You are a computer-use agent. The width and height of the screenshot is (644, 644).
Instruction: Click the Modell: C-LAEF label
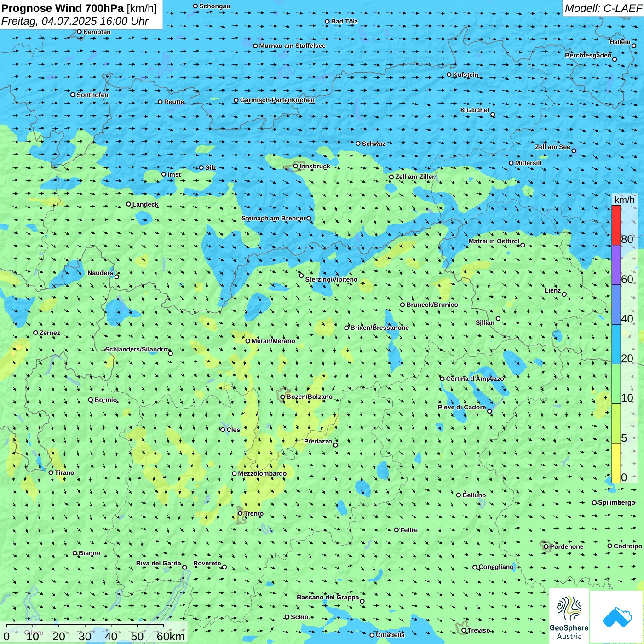coord(603,8)
